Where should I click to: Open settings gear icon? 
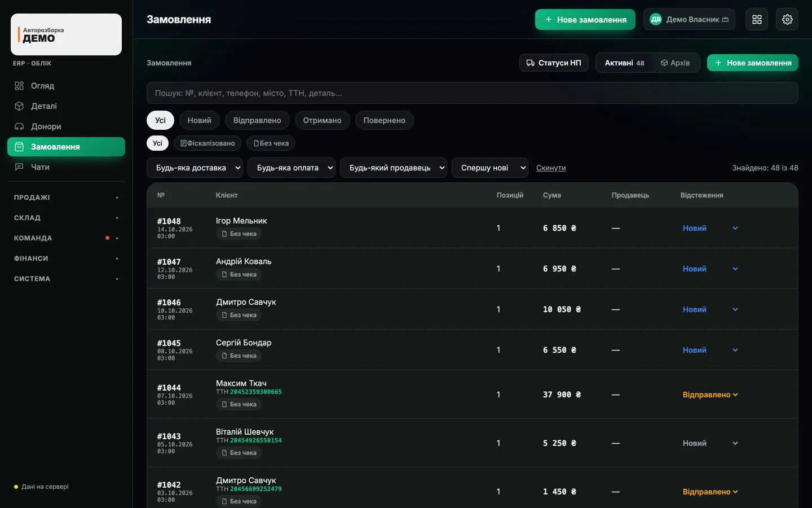click(787, 20)
